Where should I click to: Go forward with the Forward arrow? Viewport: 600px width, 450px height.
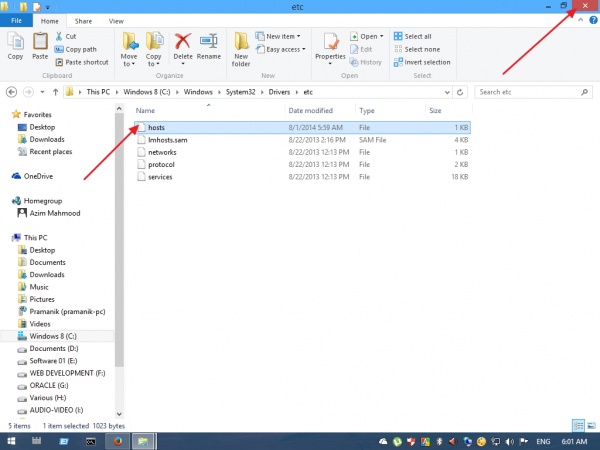click(x=28, y=92)
